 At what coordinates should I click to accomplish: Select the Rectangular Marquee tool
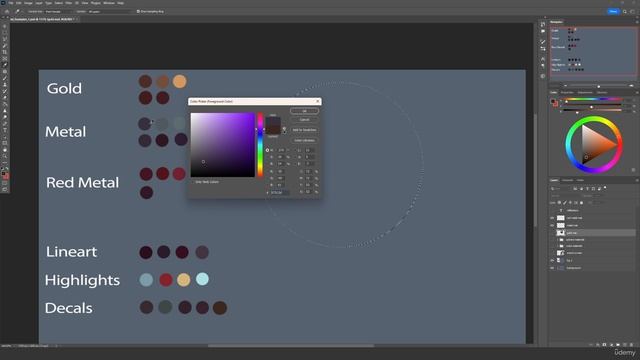(x=5, y=33)
